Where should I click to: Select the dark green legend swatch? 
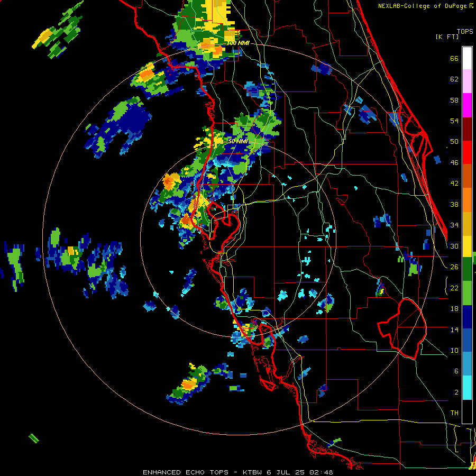point(467,269)
